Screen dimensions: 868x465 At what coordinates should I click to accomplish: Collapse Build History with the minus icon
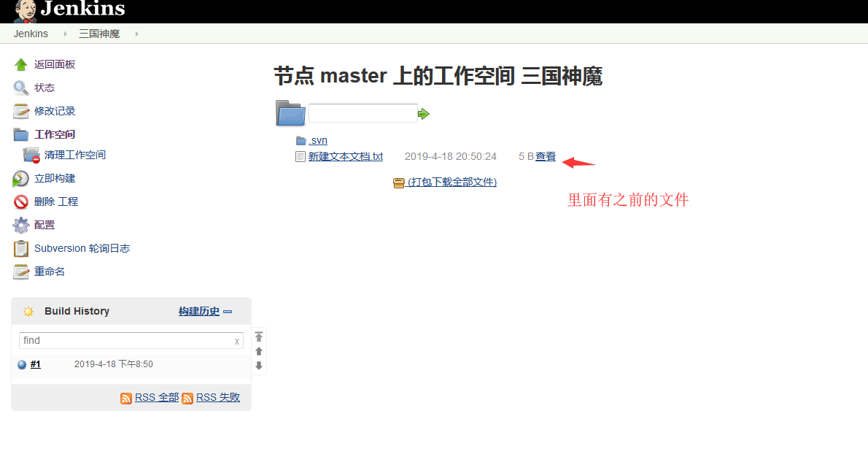(x=228, y=312)
